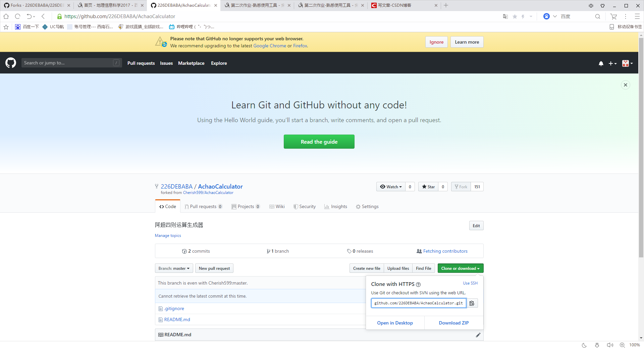Viewport: 644px width, 349px height.
Task: Click the Find File button
Action: point(424,268)
